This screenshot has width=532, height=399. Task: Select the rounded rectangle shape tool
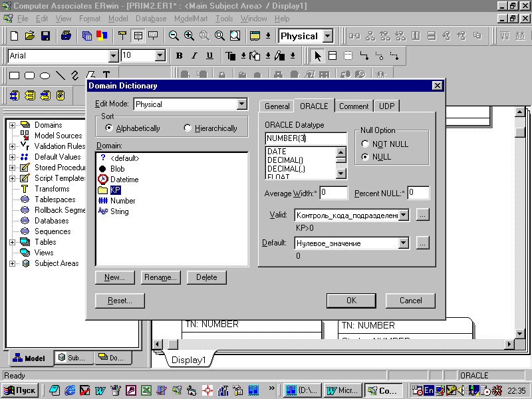(x=29, y=75)
